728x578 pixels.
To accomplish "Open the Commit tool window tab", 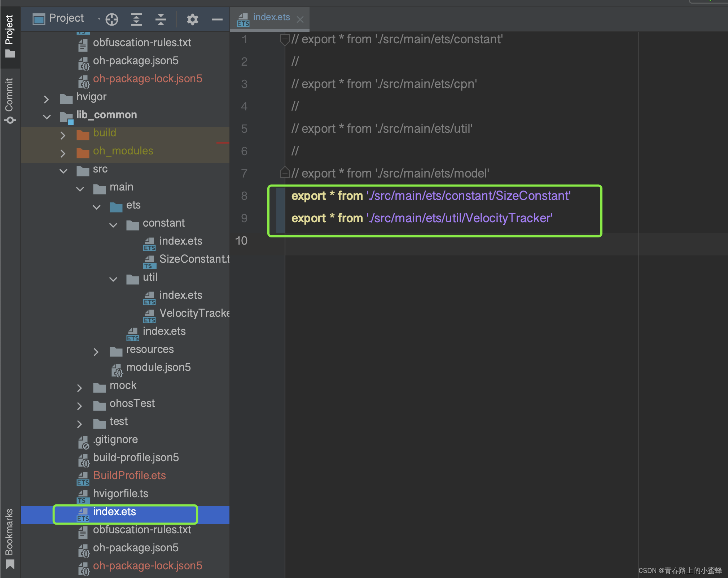I will (x=10, y=100).
